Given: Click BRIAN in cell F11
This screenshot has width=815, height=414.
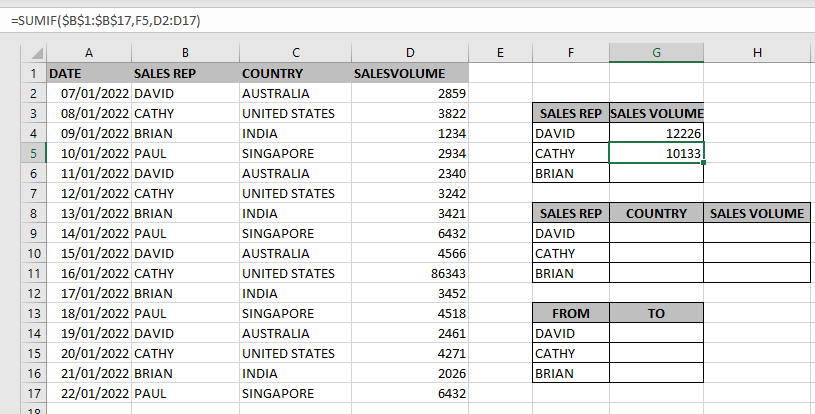Looking at the screenshot, I should click(x=571, y=273).
